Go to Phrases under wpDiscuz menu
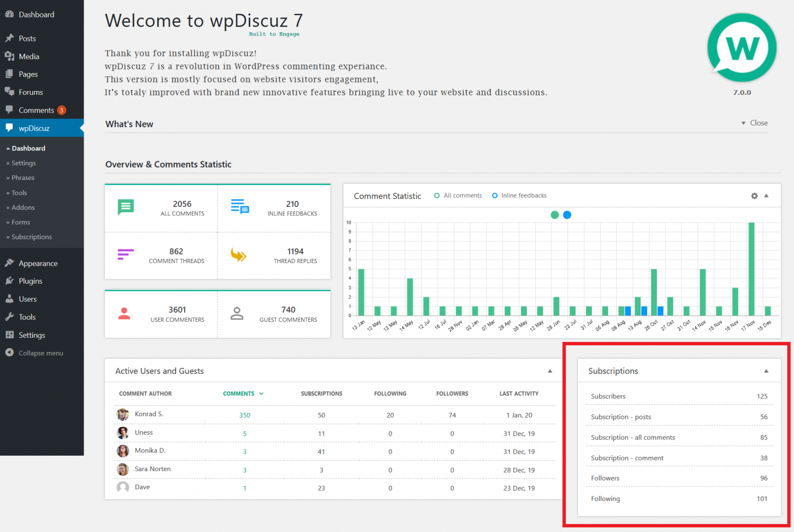Screen dimensions: 794x532 (23, 177)
